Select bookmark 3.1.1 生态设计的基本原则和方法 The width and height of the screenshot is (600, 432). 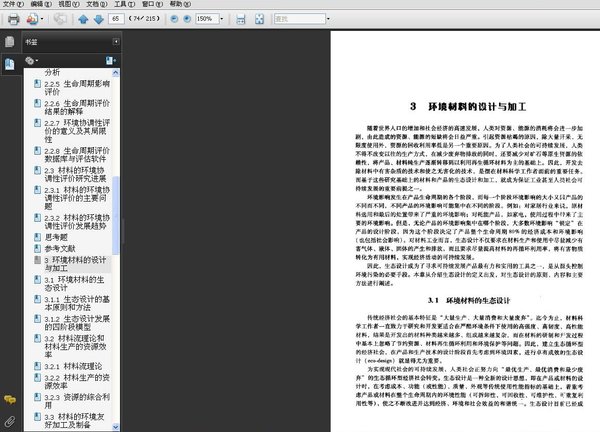click(x=77, y=303)
